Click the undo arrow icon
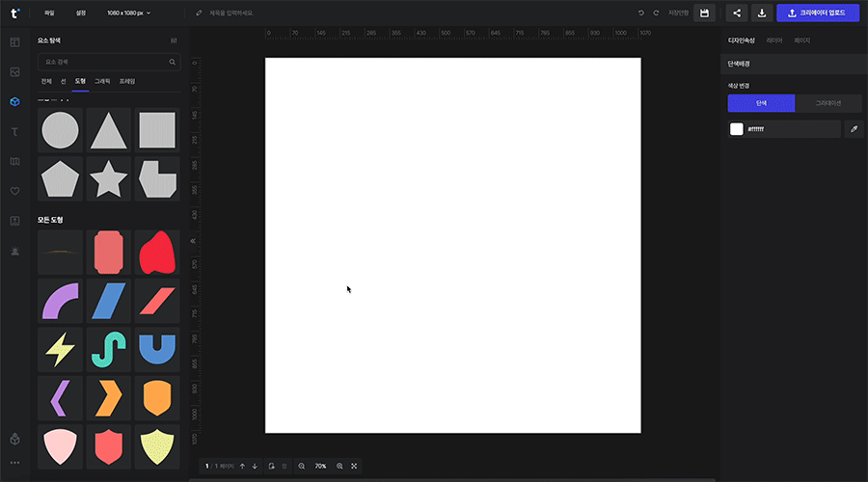This screenshot has height=482, width=868. 641,13
